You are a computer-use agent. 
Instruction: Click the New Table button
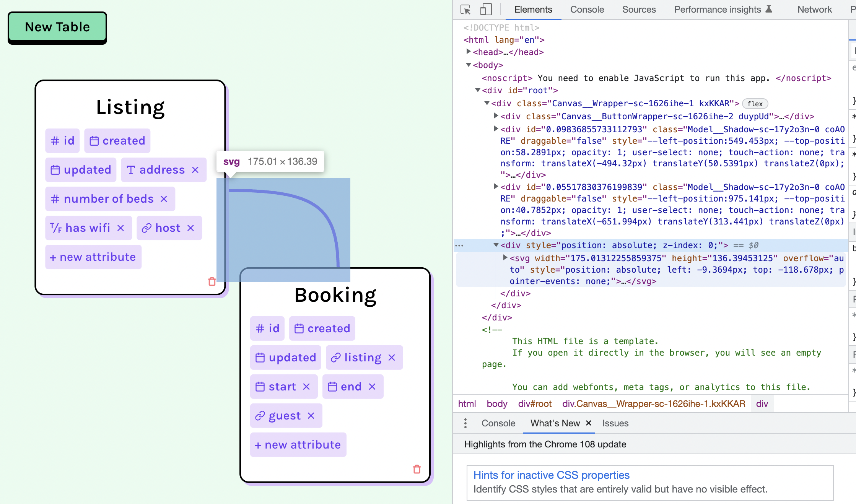(57, 27)
